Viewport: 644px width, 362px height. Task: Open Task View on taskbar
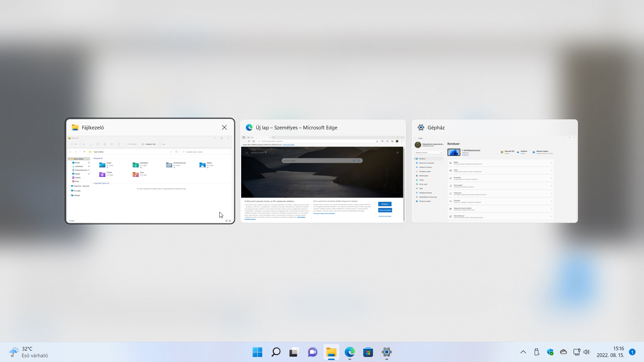tap(294, 352)
